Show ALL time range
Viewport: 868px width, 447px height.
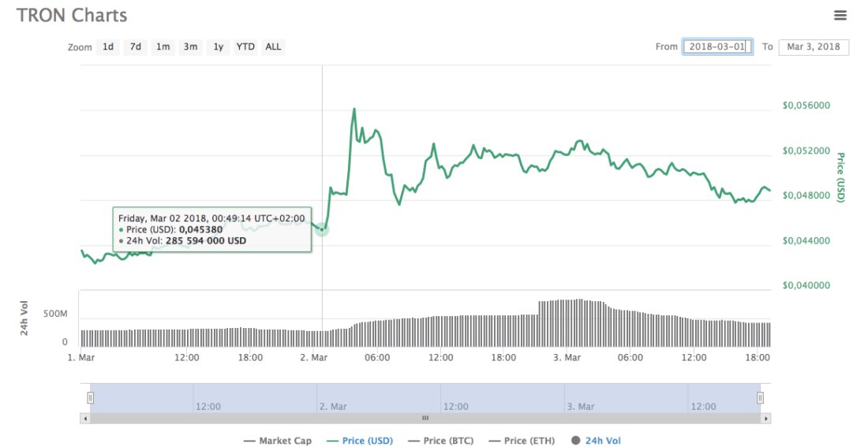[x=273, y=47]
